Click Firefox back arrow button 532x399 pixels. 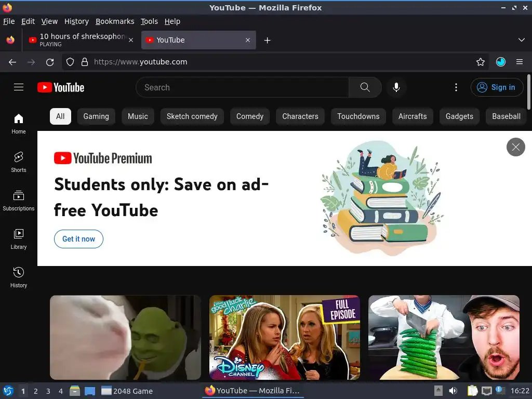click(12, 62)
